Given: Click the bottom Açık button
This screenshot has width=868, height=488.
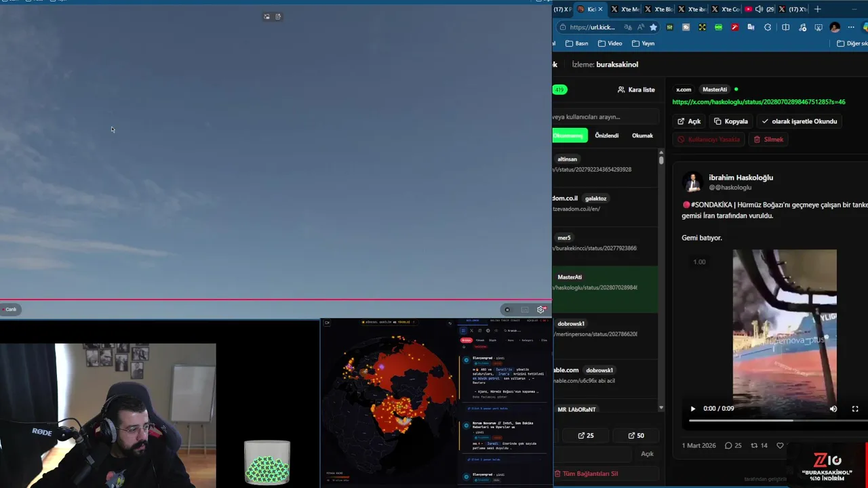Looking at the screenshot, I should pos(647,454).
